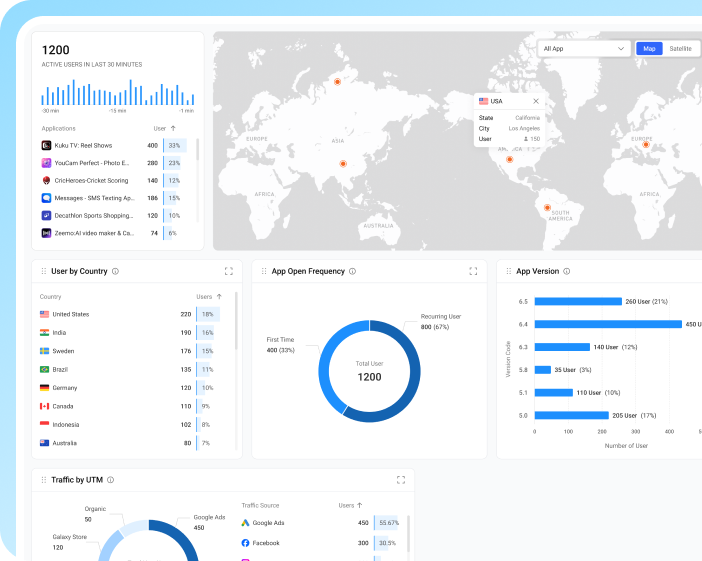The image size is (702, 561).
Task: Expand App Open Frequency panel fullscreen
Action: [x=473, y=271]
